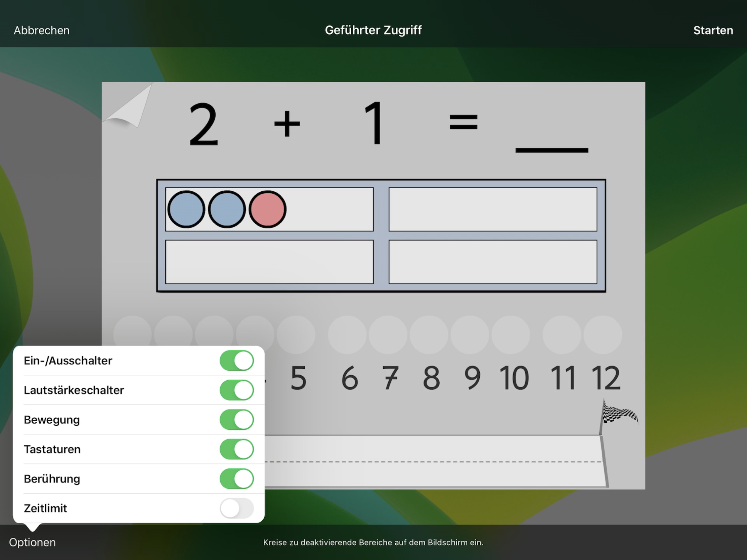747x560 pixels.
Task: Select number 7 on the number line
Action: [x=390, y=378]
